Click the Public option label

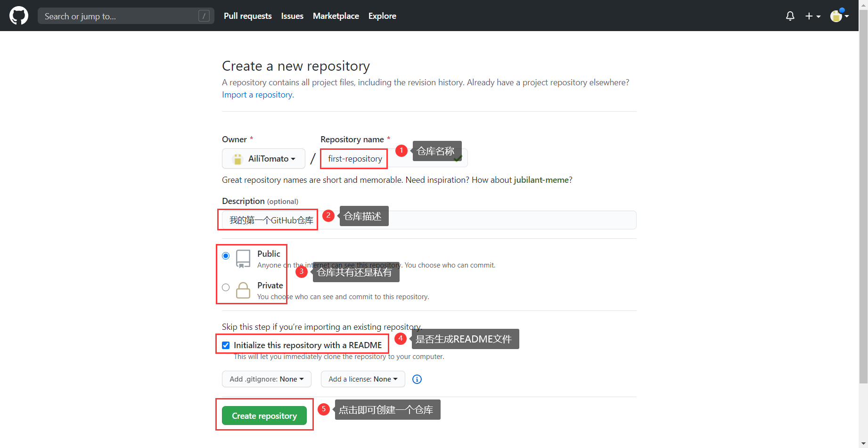(269, 254)
